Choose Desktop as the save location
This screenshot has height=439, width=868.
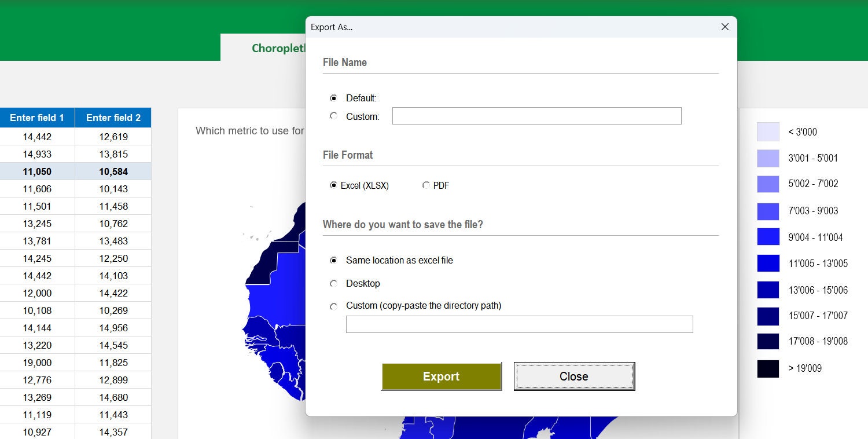pos(334,283)
